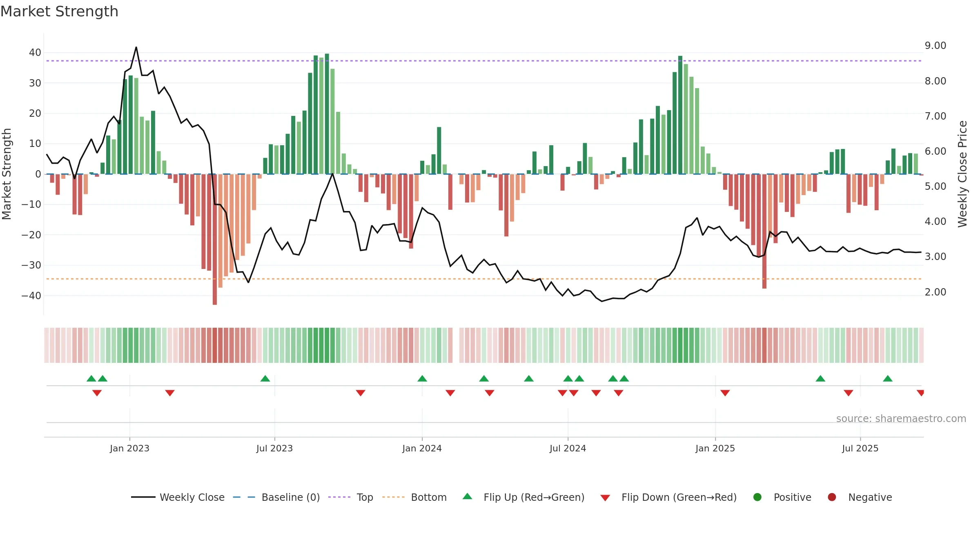Click the Flip Down red triangle legend icon
Image resolution: width=980 pixels, height=551 pixels.
tap(605, 498)
